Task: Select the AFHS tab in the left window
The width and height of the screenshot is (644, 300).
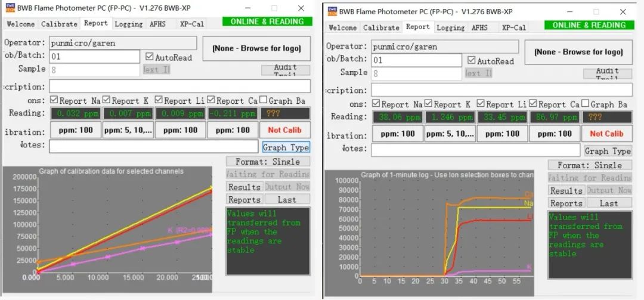Action: click(x=157, y=24)
